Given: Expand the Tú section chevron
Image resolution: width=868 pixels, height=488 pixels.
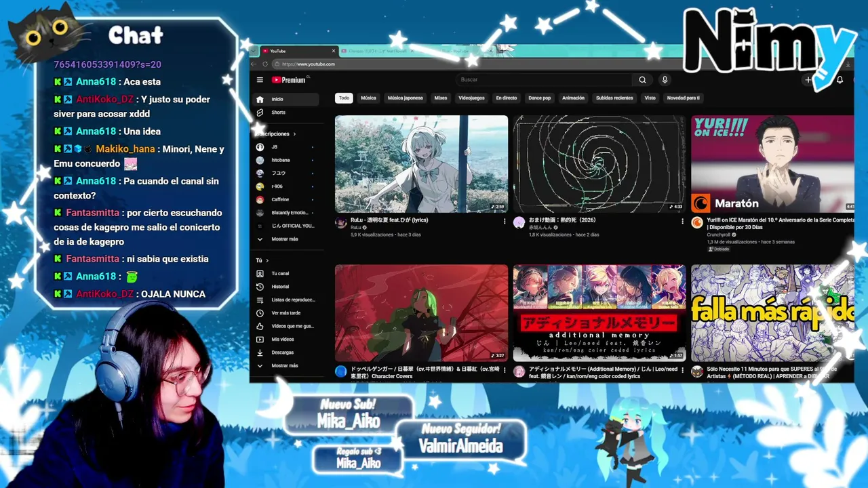Looking at the screenshot, I should 267,260.
